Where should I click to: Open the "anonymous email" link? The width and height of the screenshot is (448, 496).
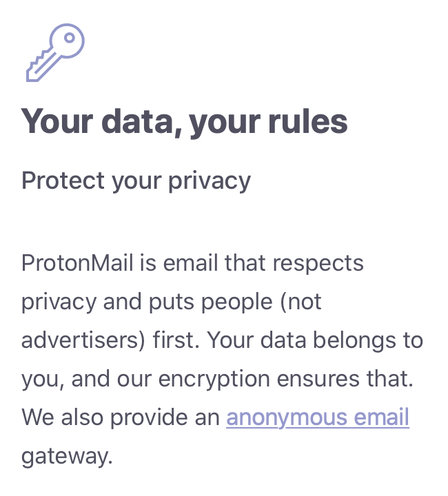(318, 417)
